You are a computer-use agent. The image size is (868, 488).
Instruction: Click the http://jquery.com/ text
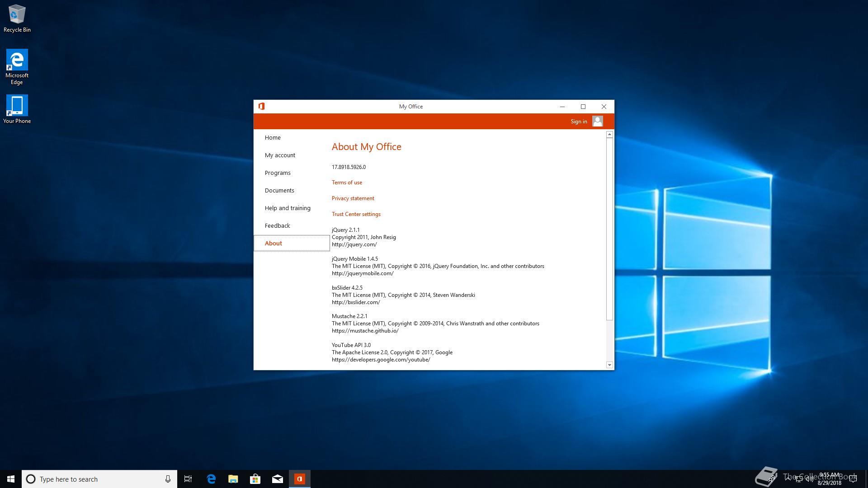pyautogui.click(x=354, y=244)
